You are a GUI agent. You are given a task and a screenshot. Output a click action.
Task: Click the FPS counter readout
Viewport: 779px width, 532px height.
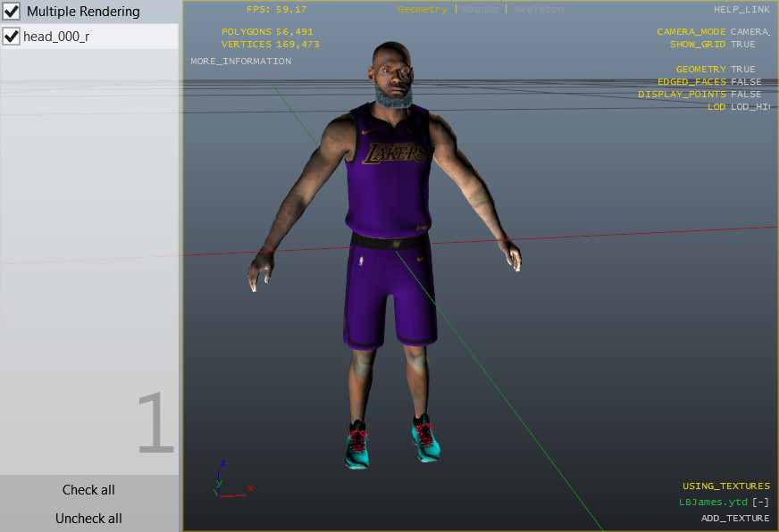277,10
